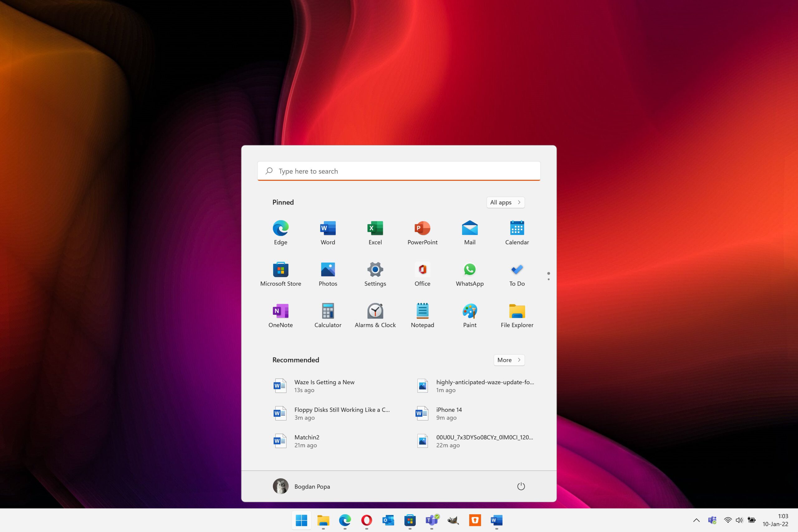Open Opera browser from taskbar

[367, 520]
